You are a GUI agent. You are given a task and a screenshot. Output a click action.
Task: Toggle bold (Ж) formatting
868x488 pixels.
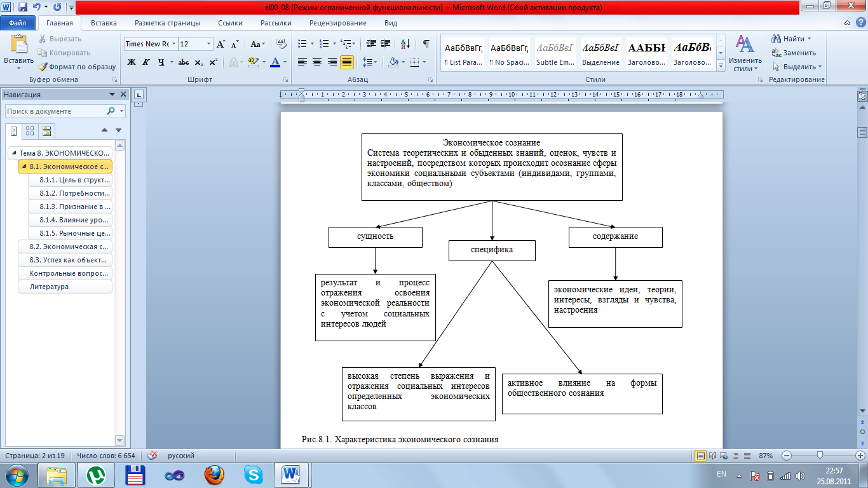[x=132, y=62]
